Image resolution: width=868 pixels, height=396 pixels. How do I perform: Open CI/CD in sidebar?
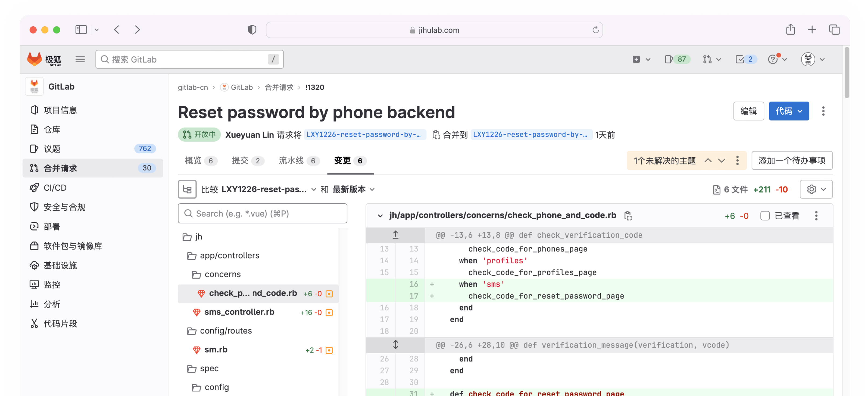point(92,188)
